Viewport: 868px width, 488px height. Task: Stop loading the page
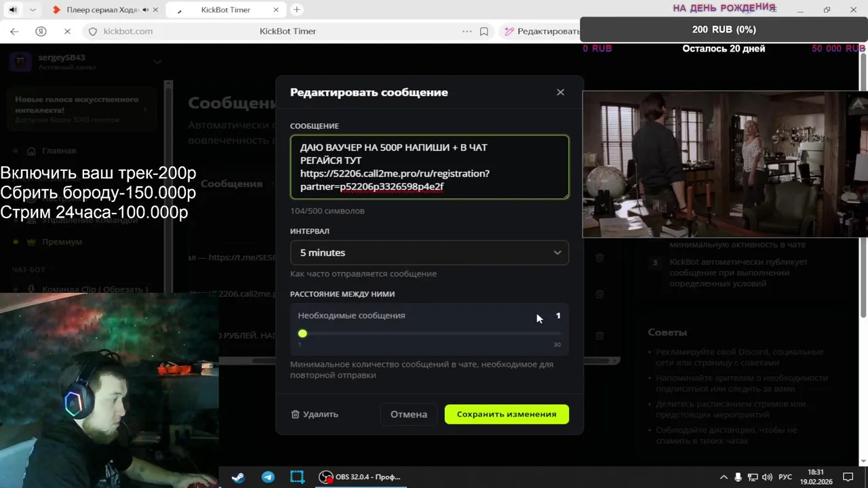pos(67,31)
